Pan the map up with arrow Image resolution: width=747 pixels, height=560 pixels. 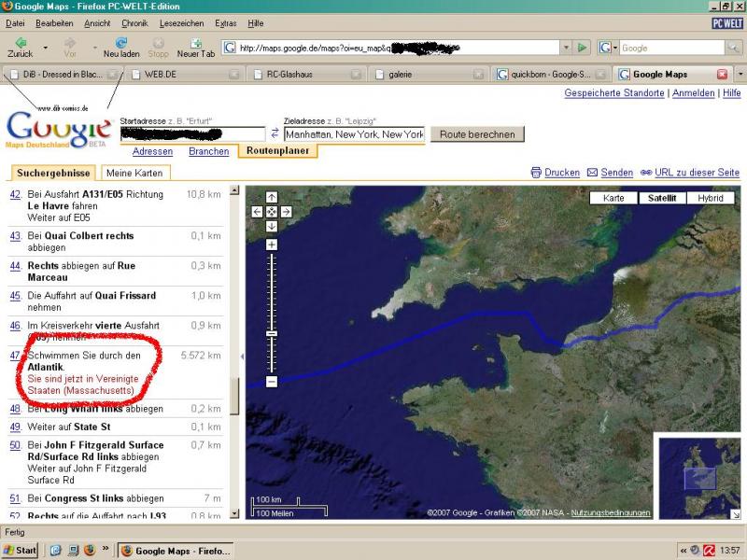coord(272,197)
